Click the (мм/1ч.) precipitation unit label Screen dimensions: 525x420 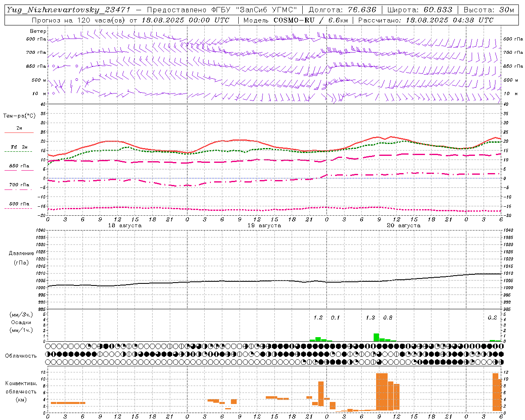(x=21, y=330)
